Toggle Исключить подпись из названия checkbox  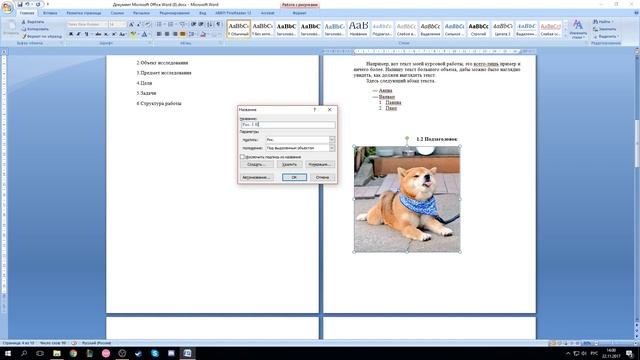(242, 157)
